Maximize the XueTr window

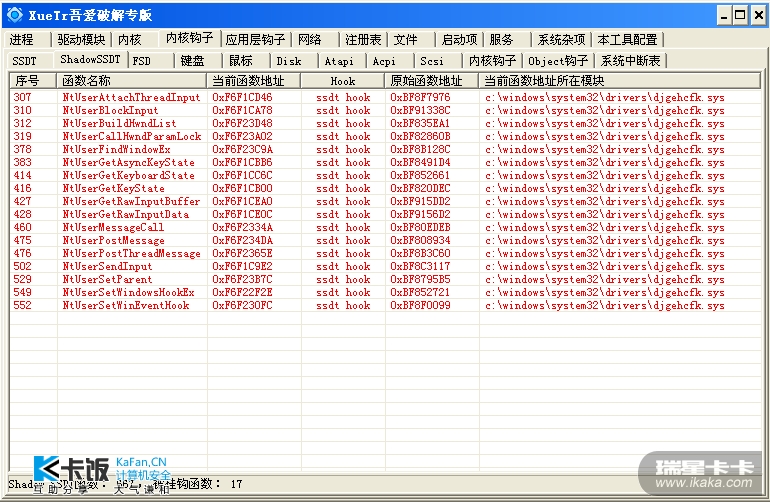point(741,16)
